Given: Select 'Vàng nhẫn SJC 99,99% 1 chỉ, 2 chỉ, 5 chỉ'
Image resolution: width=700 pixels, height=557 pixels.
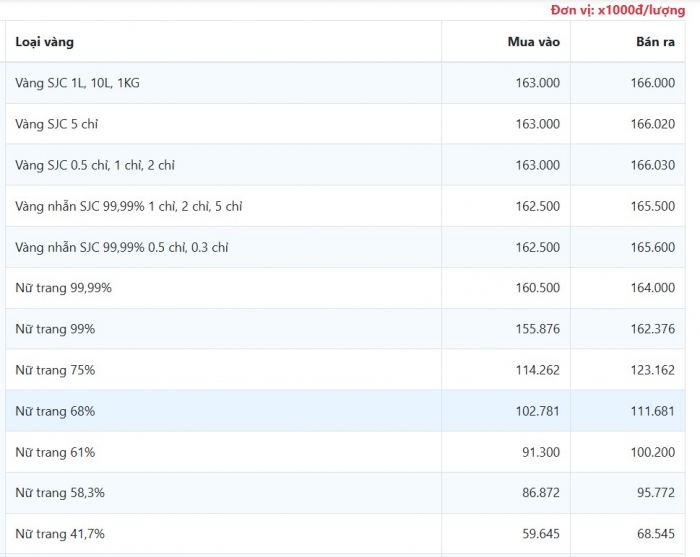Looking at the screenshot, I should pos(129,206).
